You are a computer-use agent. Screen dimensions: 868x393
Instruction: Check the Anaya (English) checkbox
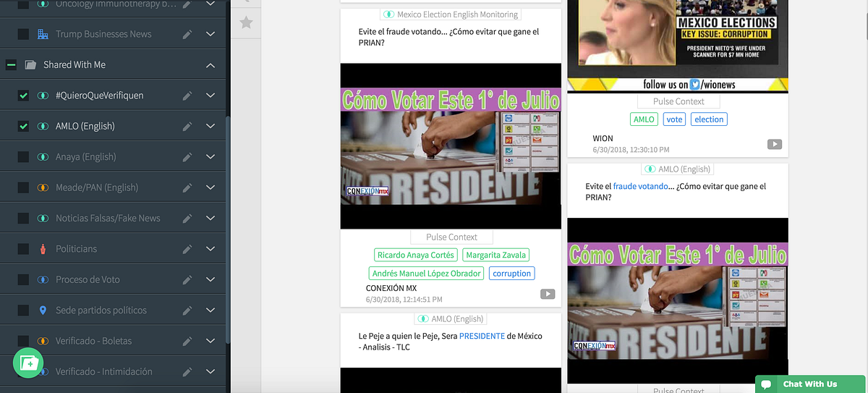tap(23, 156)
